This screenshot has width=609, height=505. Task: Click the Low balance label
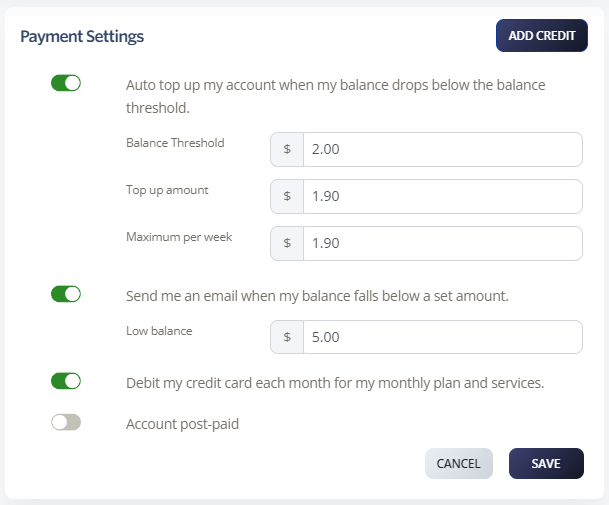(159, 331)
